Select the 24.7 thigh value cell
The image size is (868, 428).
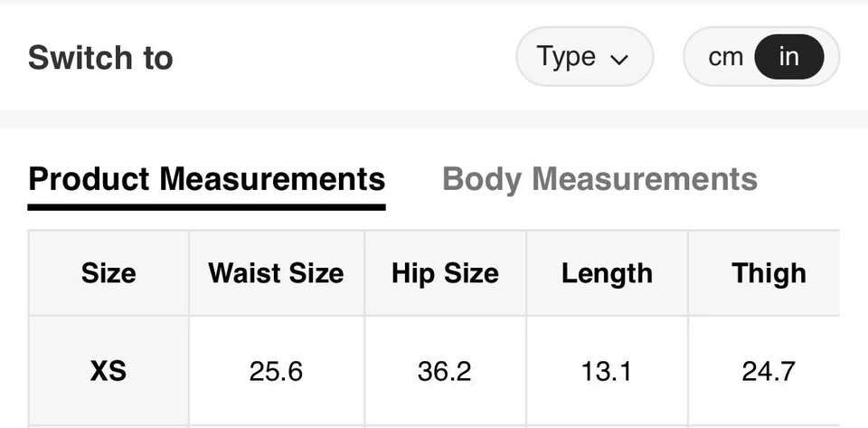[x=769, y=370]
